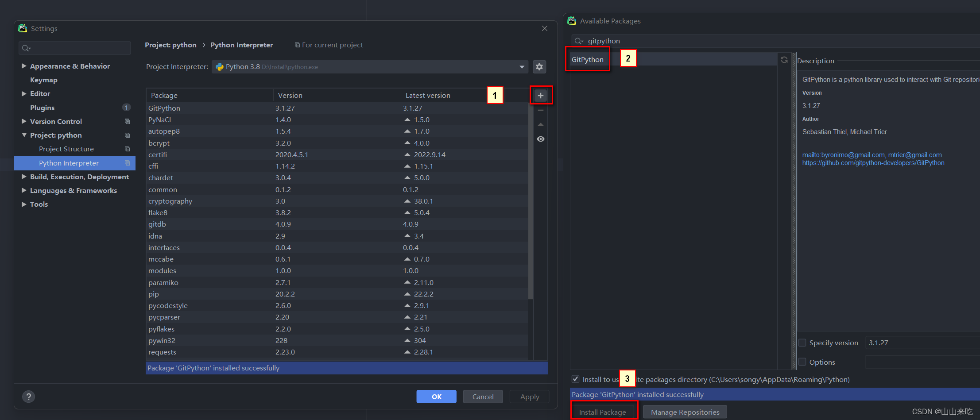This screenshot has width=980, height=420.
Task: Expand the Editor settings section
Action: [24, 93]
